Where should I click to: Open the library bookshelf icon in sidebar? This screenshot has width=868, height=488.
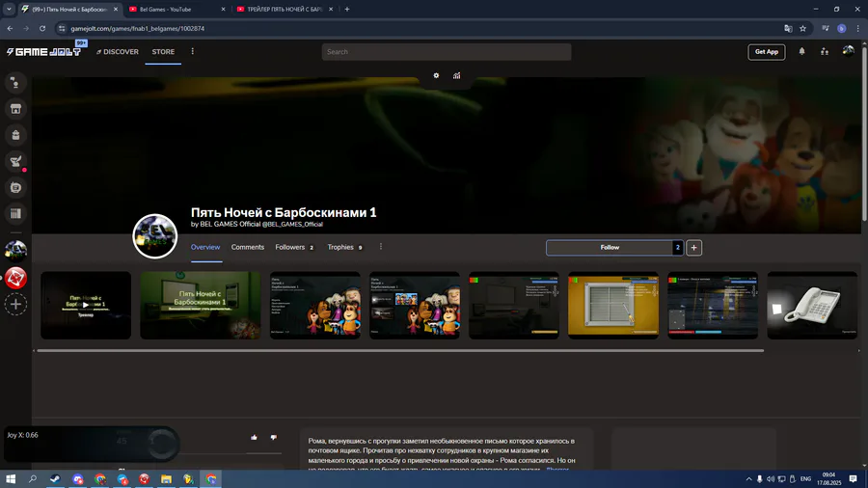(x=15, y=213)
